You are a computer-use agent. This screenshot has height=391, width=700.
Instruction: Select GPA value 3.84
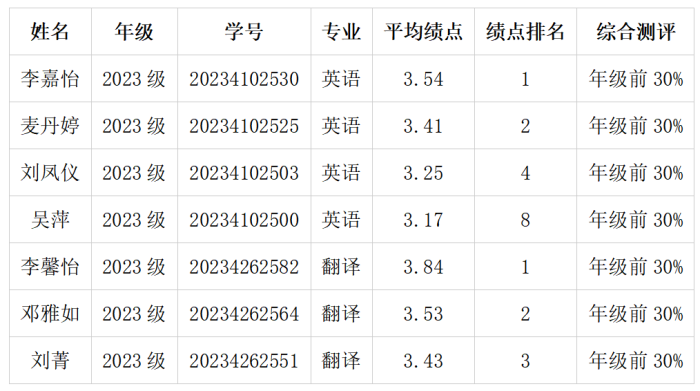(x=423, y=267)
